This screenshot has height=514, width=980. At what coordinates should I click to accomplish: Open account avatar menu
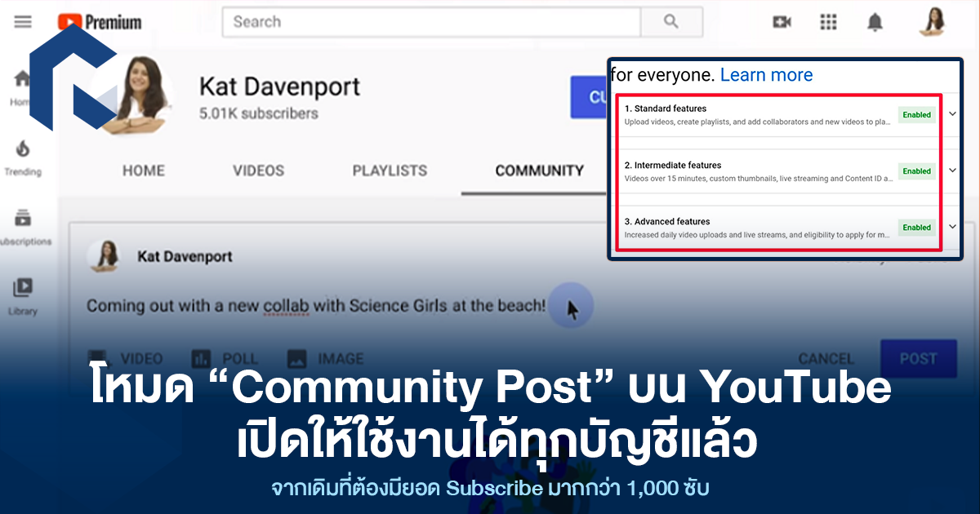point(931,22)
